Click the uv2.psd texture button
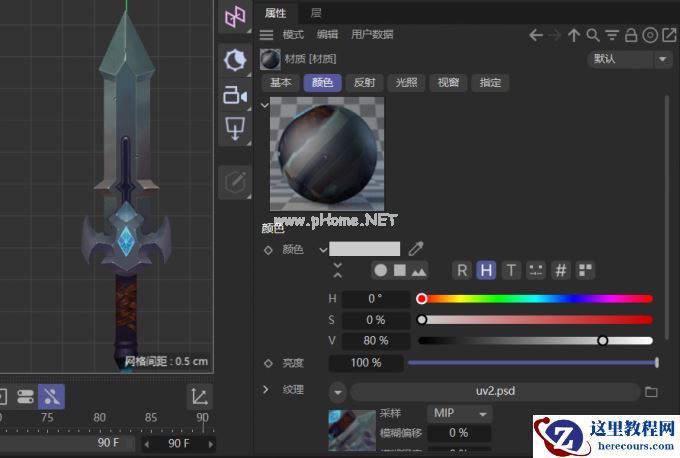Screen dimensions: 680x458 click(495, 392)
